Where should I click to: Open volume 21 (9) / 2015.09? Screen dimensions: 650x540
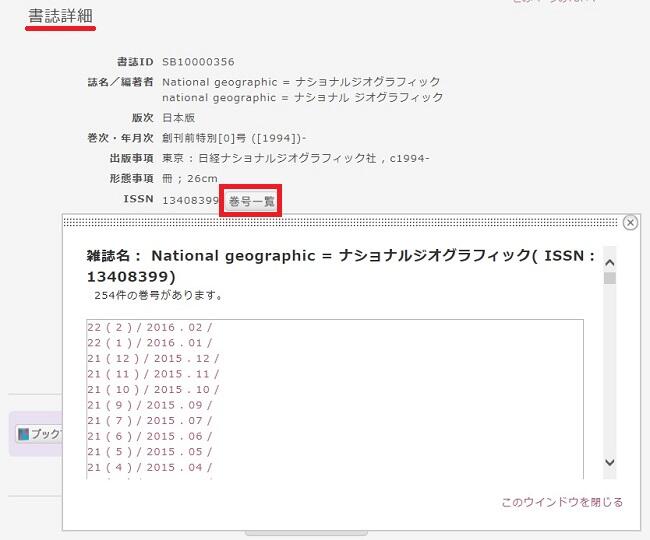coord(149,405)
